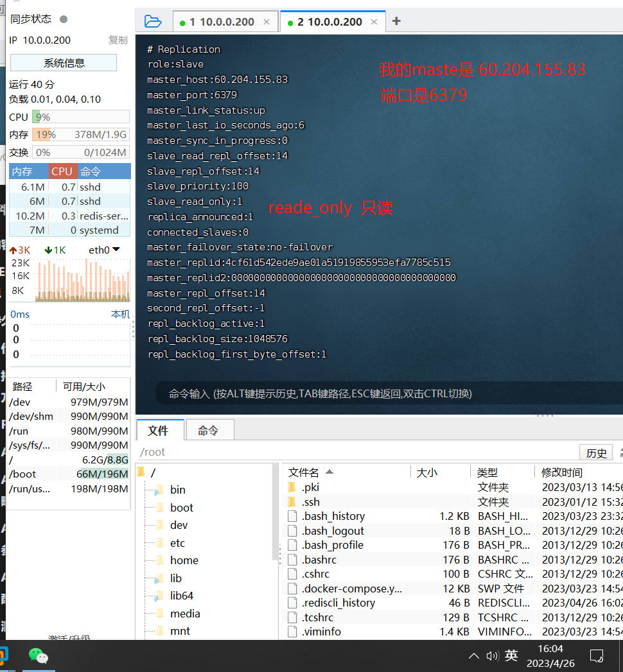Open WeChat from the taskbar
623x672 pixels.
(39, 656)
